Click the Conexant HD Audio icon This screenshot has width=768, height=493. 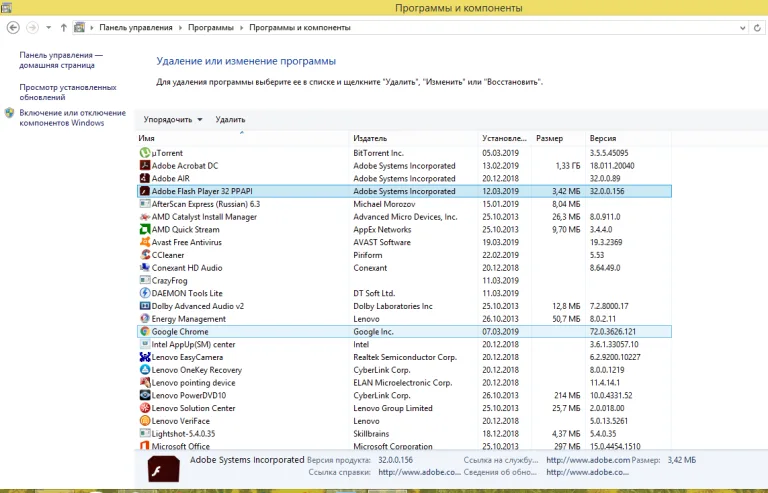[x=144, y=267]
